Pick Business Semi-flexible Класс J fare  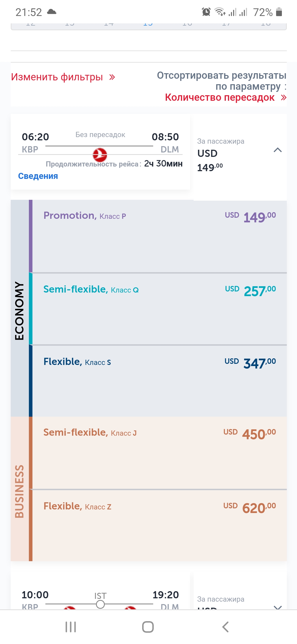click(159, 453)
